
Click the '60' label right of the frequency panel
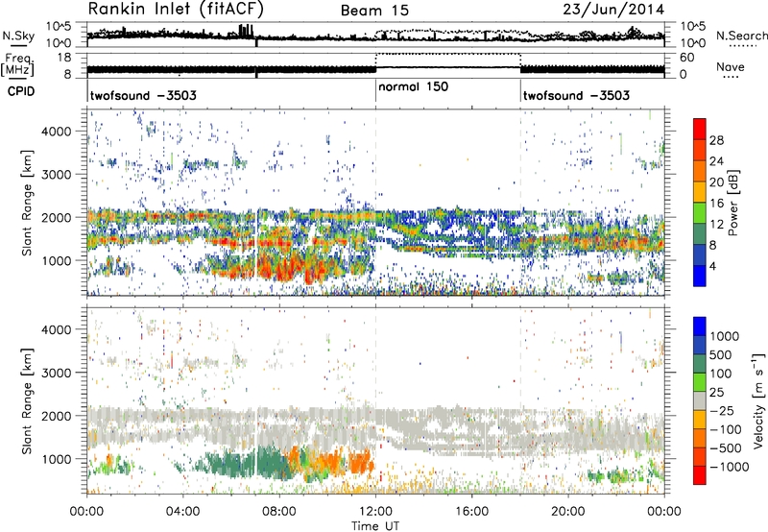click(x=687, y=58)
